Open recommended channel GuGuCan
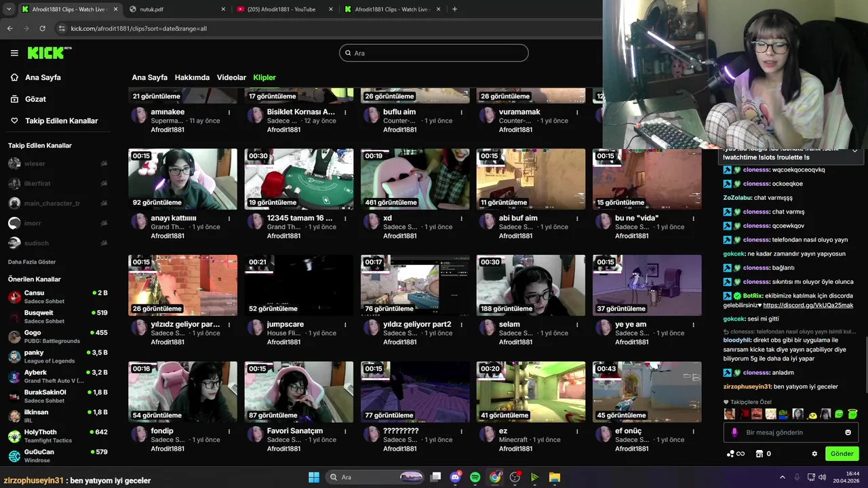 click(x=58, y=455)
